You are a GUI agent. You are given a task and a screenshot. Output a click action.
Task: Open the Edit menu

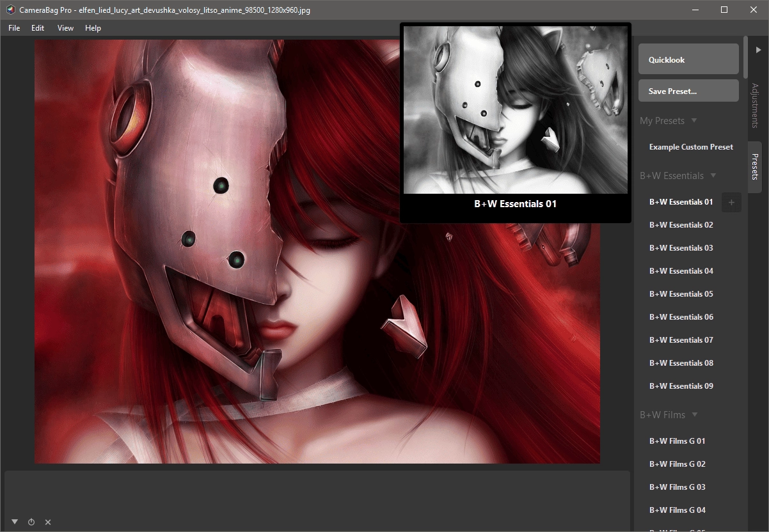pyautogui.click(x=38, y=28)
